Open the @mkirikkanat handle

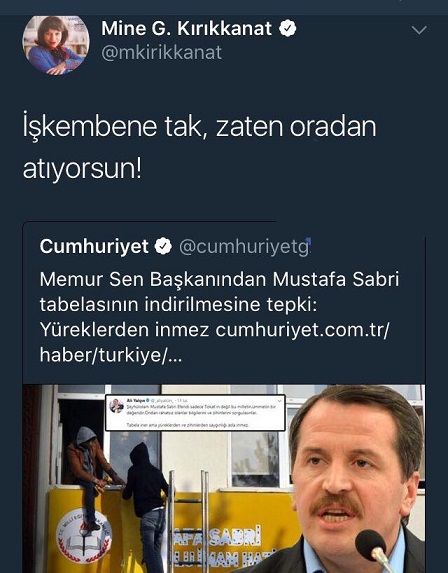coord(162,53)
